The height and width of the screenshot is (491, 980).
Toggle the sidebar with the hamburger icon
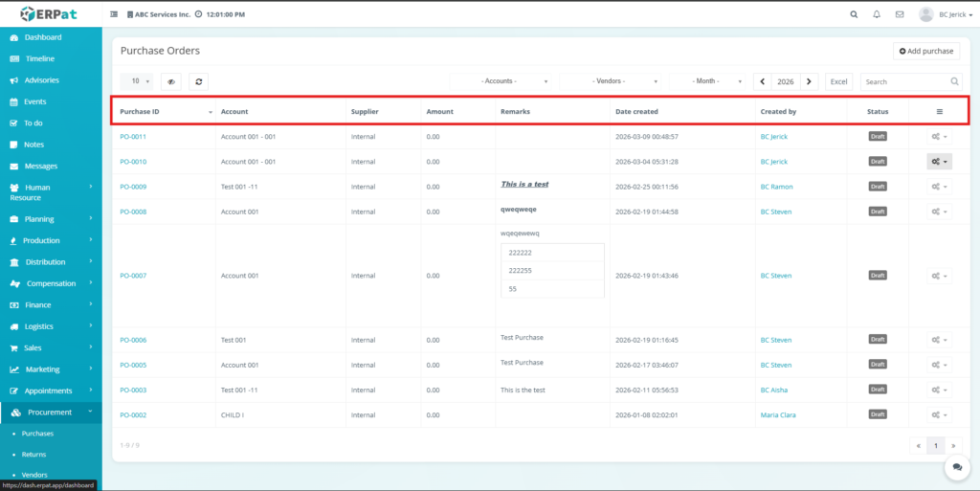coord(115,14)
